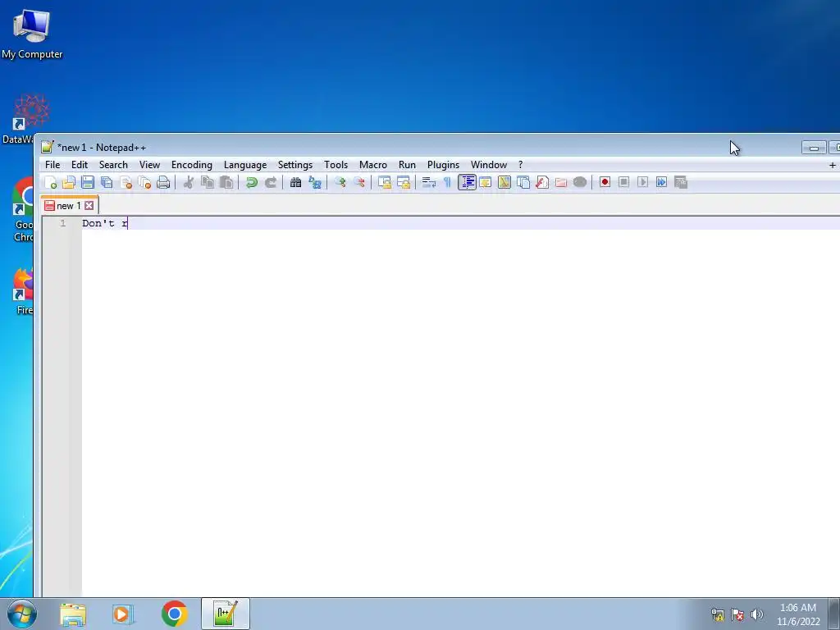This screenshot has height=630, width=840.
Task: Open the Macro menu
Action: click(x=373, y=164)
